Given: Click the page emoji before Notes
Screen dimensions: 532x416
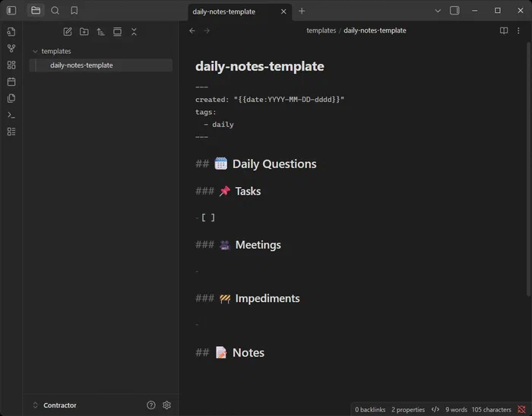Looking at the screenshot, I should tap(221, 352).
